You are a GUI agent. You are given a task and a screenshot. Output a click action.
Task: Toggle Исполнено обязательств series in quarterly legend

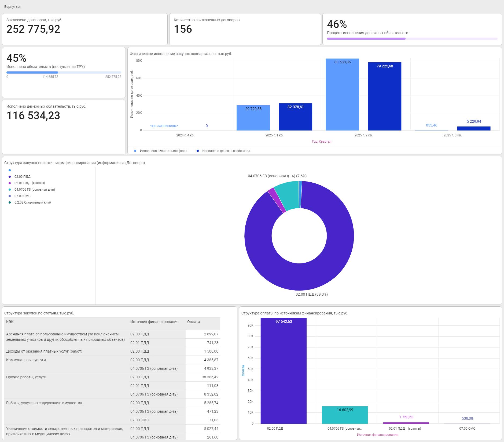164,151
